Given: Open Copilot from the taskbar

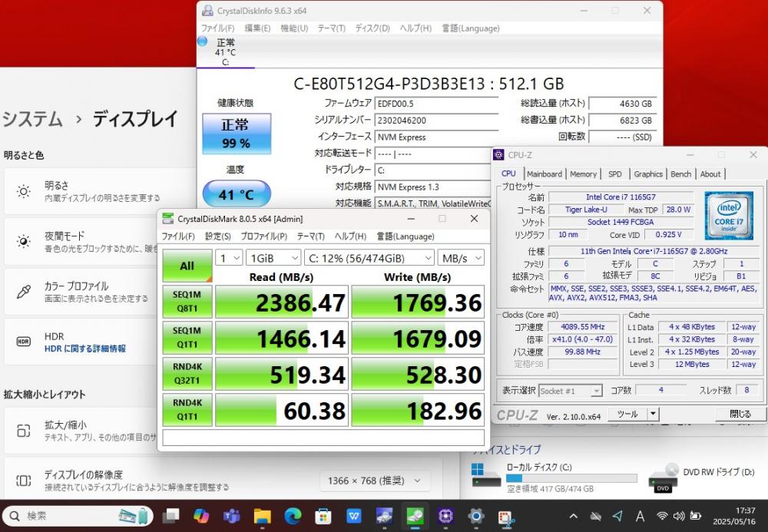Looking at the screenshot, I should 200,516.
